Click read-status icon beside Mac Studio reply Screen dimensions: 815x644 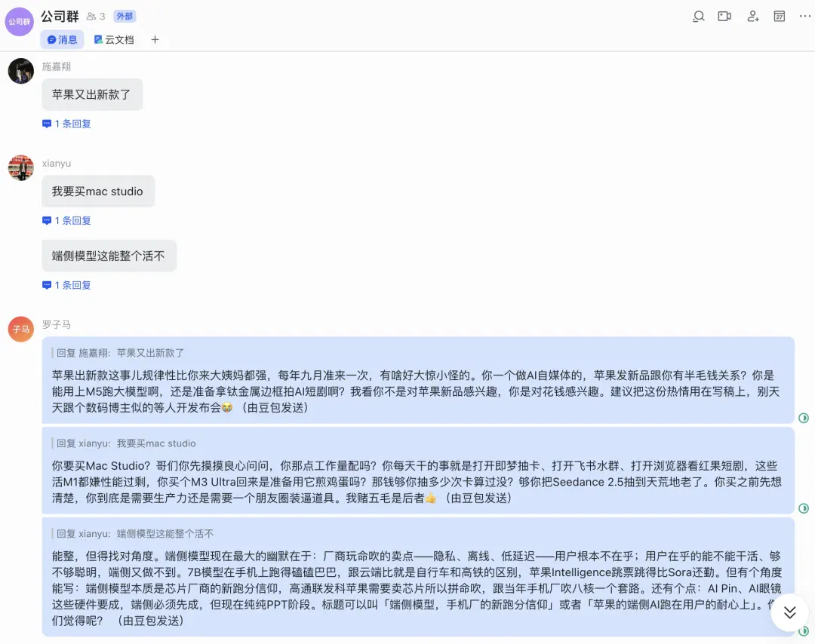(804, 508)
